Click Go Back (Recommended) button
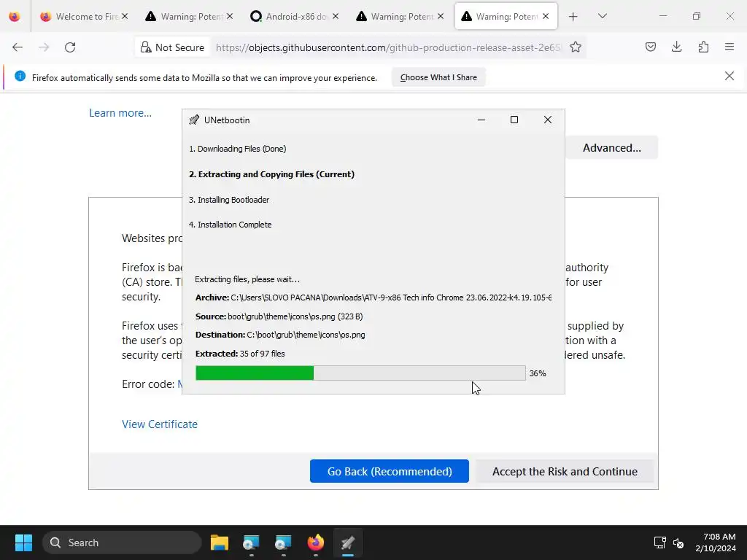Viewport: 747px width, 560px height. coord(390,471)
